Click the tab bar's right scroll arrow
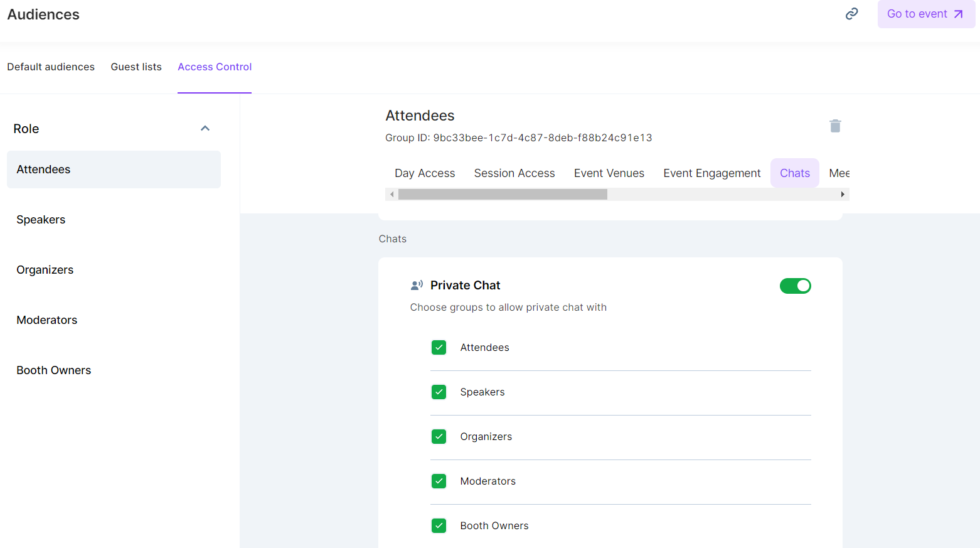Image resolution: width=980 pixels, height=548 pixels. click(843, 195)
